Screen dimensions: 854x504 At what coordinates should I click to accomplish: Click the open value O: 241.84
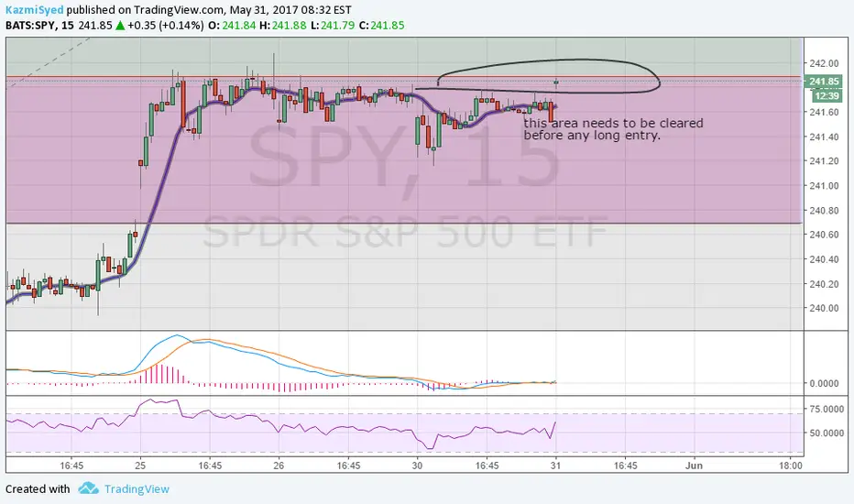coord(232,25)
